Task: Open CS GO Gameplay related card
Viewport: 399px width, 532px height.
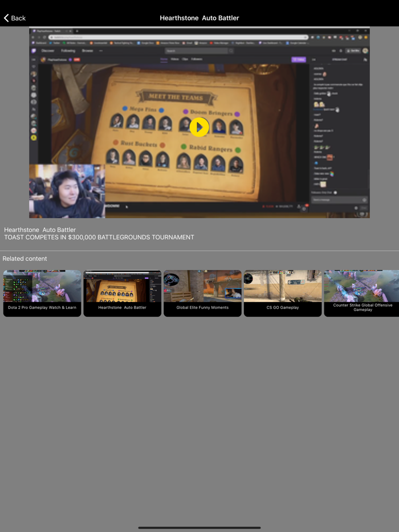Action: click(x=283, y=293)
